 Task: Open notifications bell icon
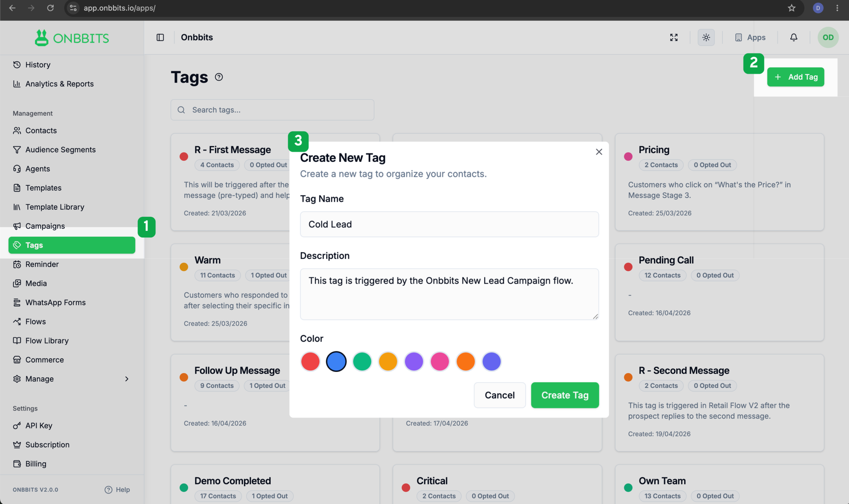[793, 37]
